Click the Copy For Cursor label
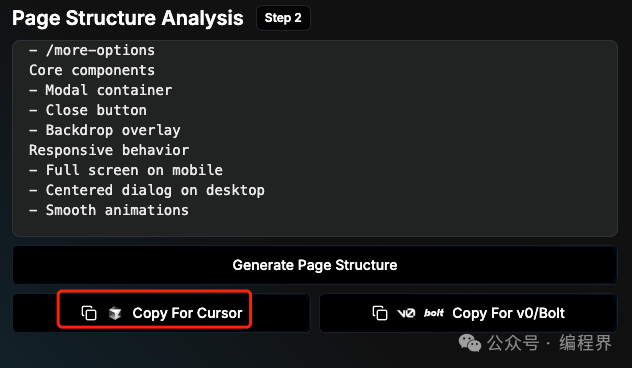 [x=187, y=313]
